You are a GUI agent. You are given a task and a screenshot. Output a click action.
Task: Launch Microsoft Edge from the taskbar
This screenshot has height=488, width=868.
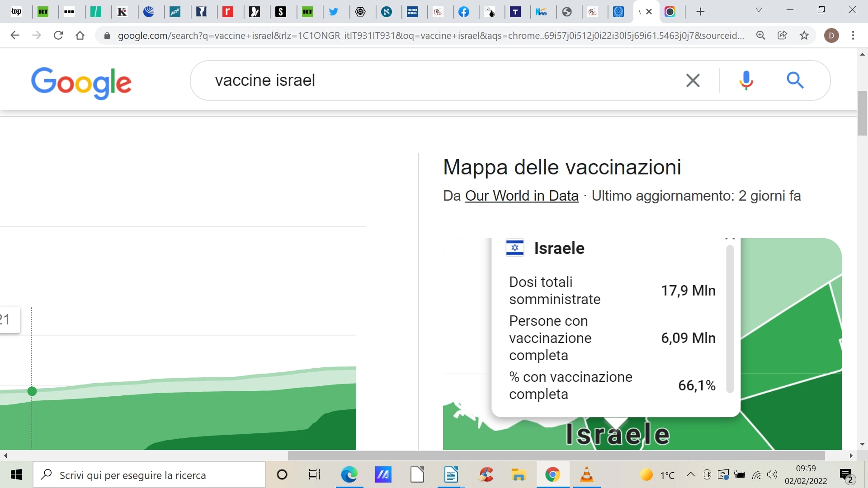pyautogui.click(x=349, y=475)
